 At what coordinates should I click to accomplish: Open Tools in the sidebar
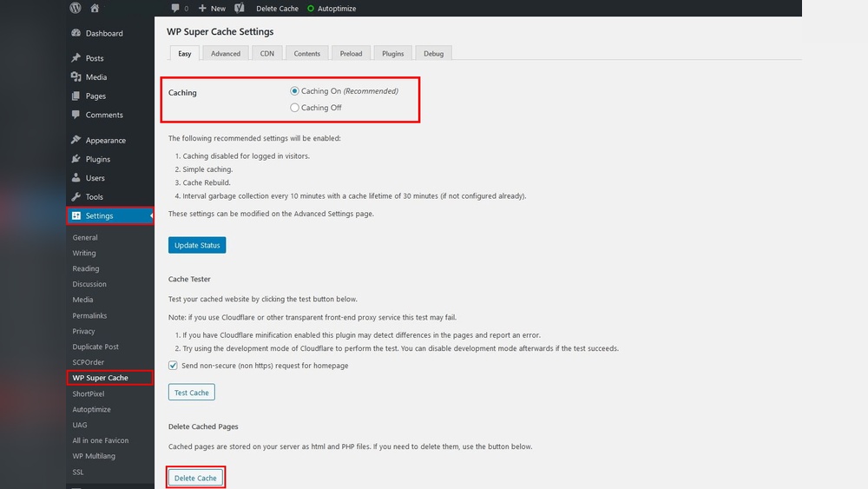coord(94,196)
